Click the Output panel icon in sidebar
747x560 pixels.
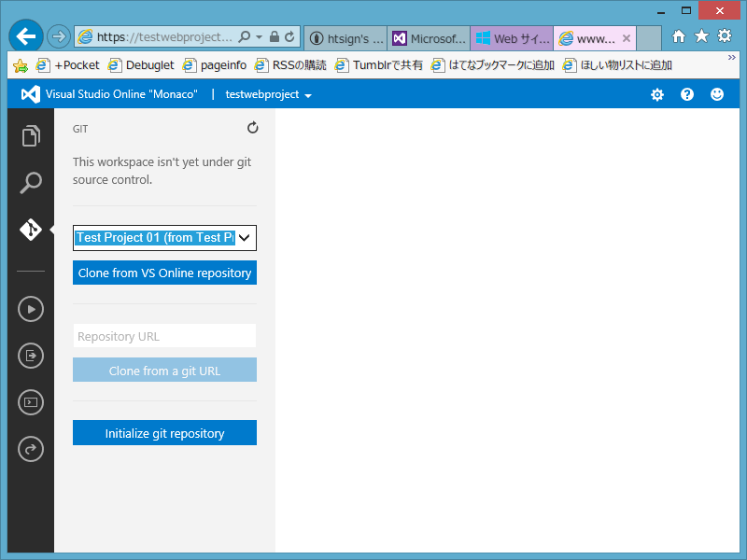point(31,356)
